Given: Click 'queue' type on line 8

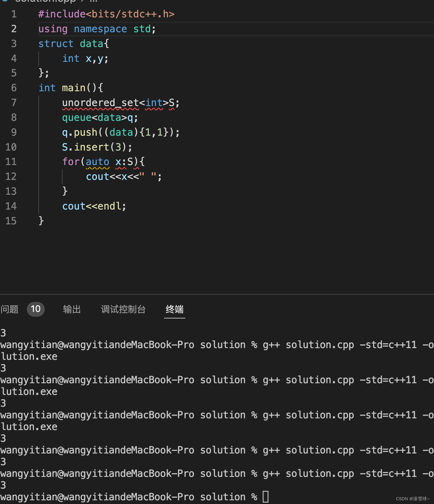Looking at the screenshot, I should pos(77,117).
